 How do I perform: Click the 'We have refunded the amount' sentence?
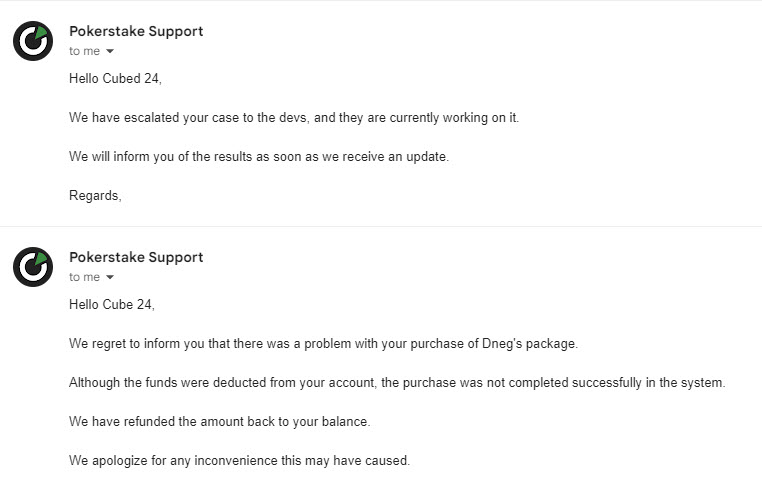pyautogui.click(x=220, y=422)
